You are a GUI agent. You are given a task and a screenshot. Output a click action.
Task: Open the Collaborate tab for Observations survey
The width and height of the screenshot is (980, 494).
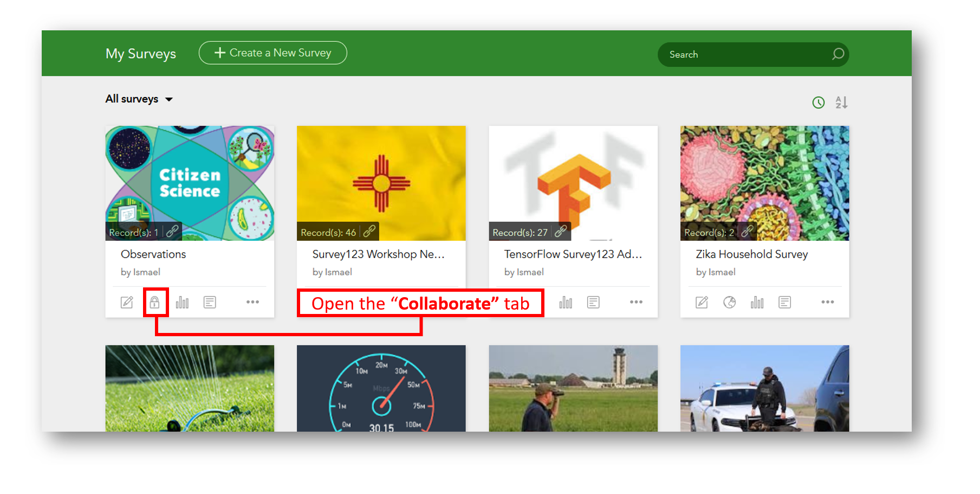coord(156,302)
